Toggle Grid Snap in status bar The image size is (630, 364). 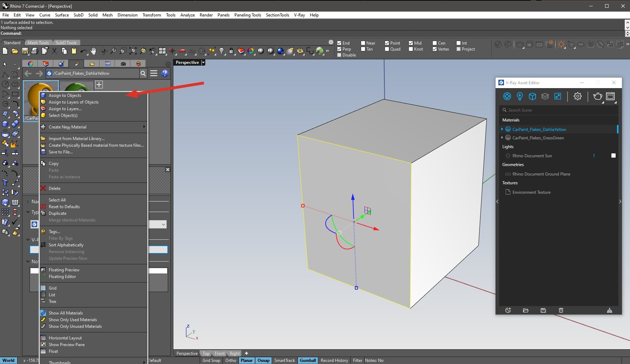pos(211,360)
